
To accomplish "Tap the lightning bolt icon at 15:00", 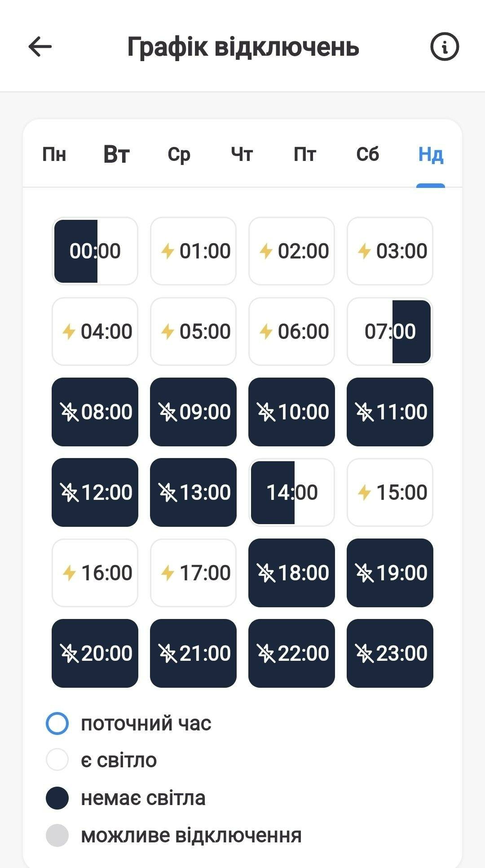I will (364, 492).
